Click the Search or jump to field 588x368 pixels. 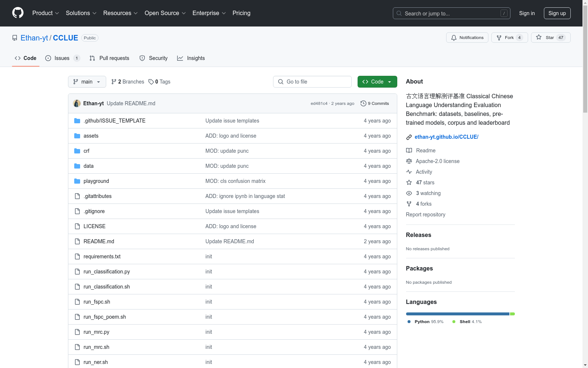point(452,13)
